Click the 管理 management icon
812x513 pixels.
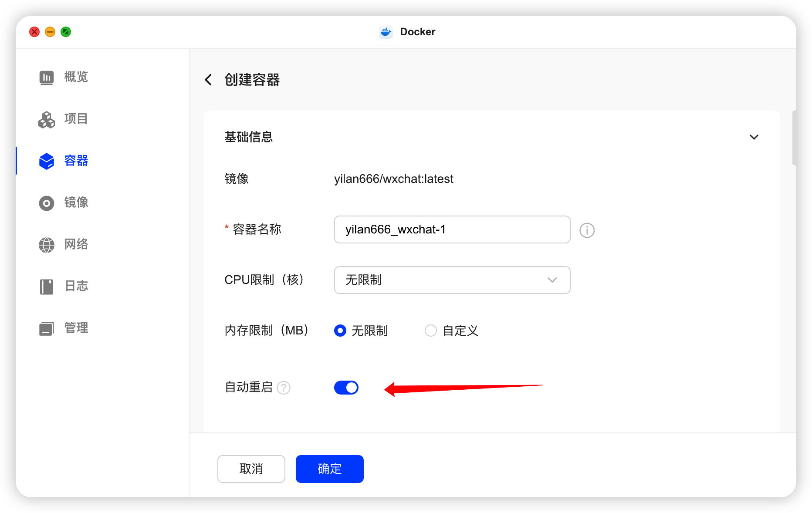47,328
